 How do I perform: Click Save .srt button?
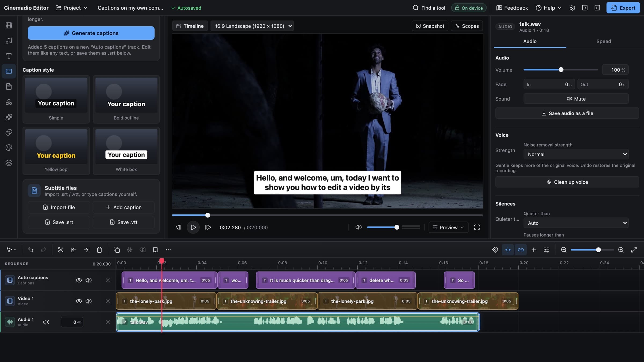(x=59, y=222)
